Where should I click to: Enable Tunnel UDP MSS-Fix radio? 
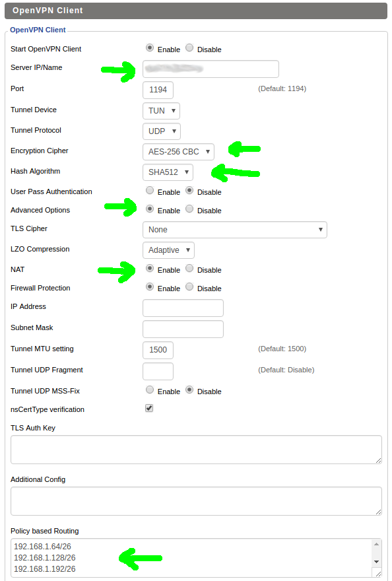click(150, 390)
